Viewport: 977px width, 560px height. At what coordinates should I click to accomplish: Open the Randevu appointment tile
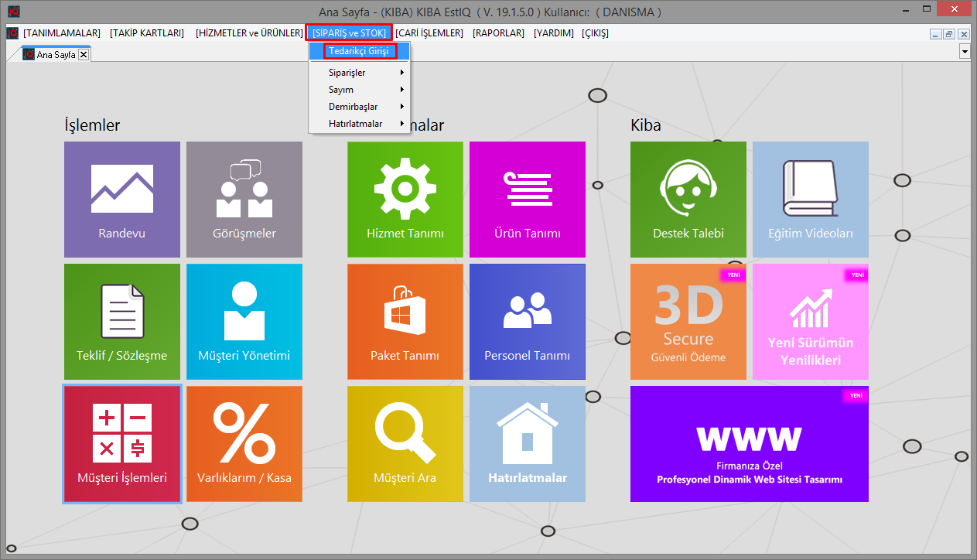point(122,199)
